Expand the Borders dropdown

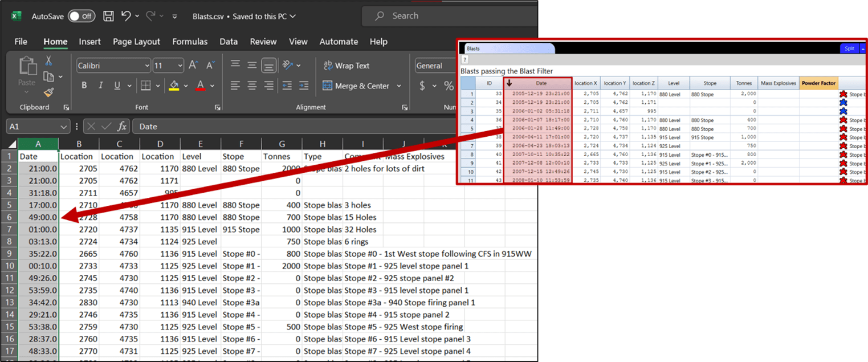(x=158, y=86)
